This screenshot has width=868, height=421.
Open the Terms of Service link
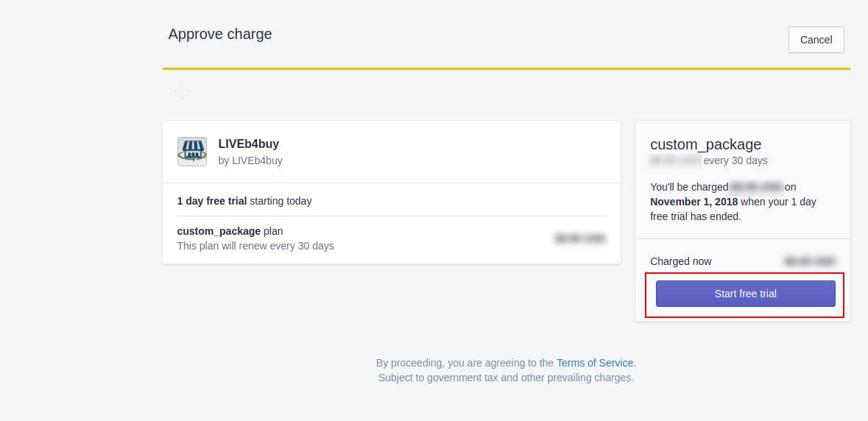tap(594, 363)
